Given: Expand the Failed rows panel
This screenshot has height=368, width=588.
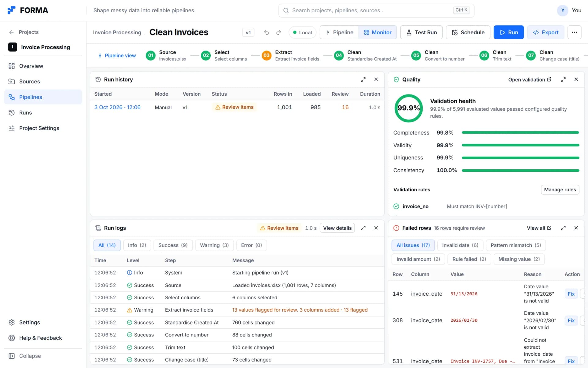Looking at the screenshot, I should (563, 228).
